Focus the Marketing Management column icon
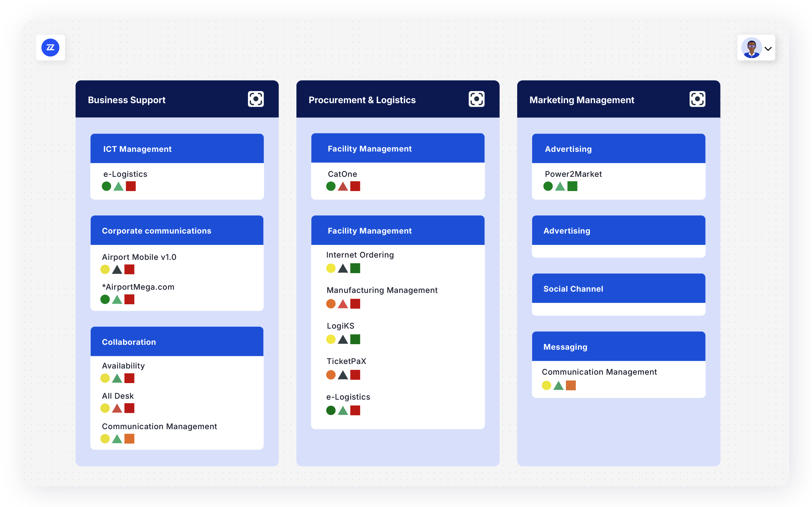 tap(697, 99)
